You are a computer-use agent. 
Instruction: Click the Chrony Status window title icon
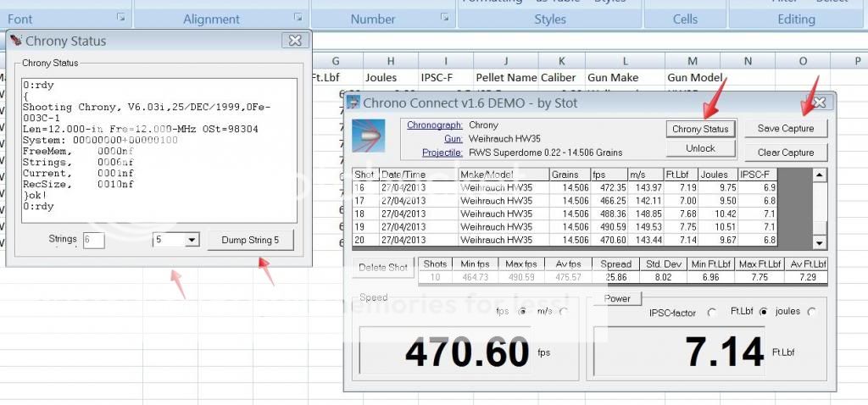click(x=16, y=41)
